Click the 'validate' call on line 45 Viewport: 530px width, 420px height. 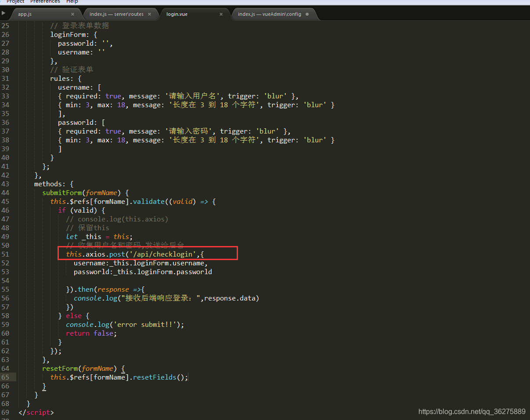149,201
